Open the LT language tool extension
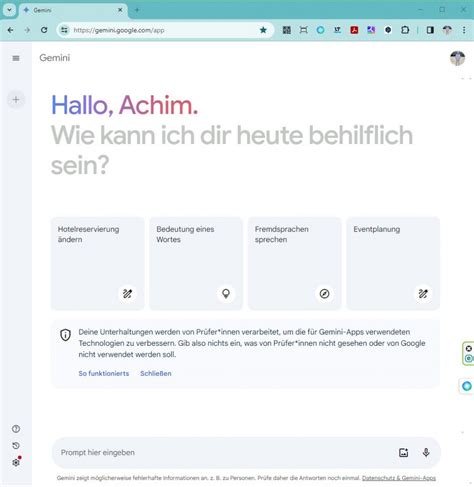Image resolution: width=474 pixels, height=487 pixels. pyautogui.click(x=337, y=30)
